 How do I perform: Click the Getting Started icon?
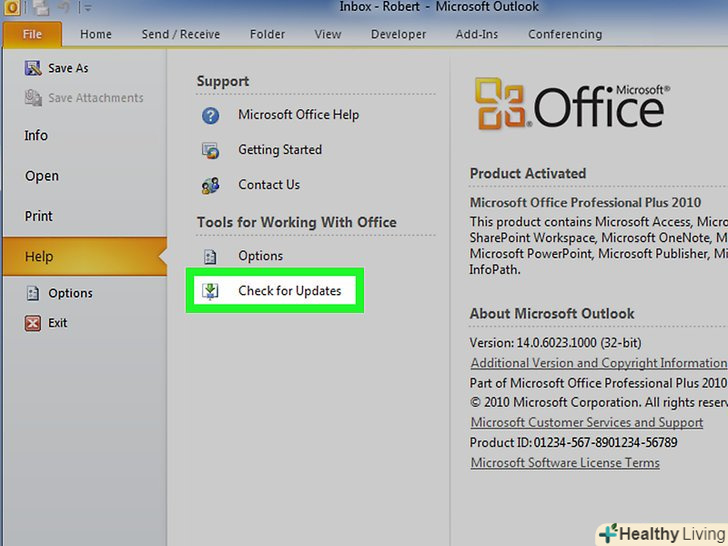coord(210,150)
